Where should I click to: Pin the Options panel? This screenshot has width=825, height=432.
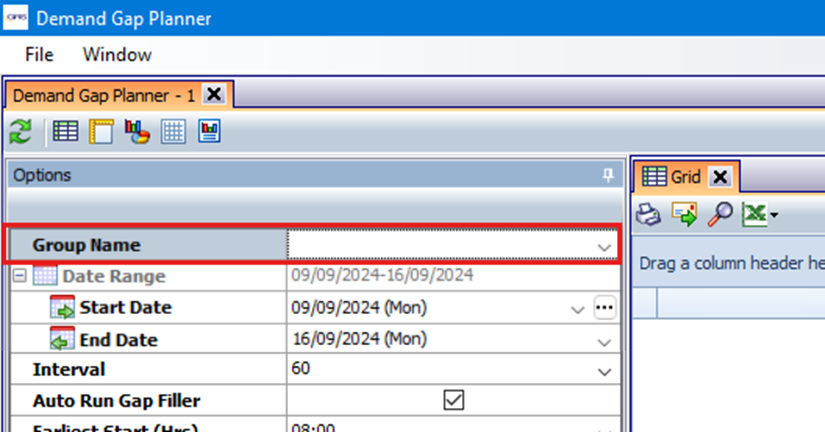coord(607,175)
